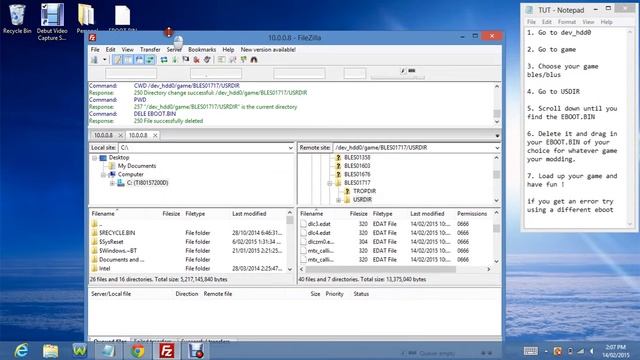640x360 pixels.
Task: Click the quickconnect Port input field
Action: click(x=355, y=73)
